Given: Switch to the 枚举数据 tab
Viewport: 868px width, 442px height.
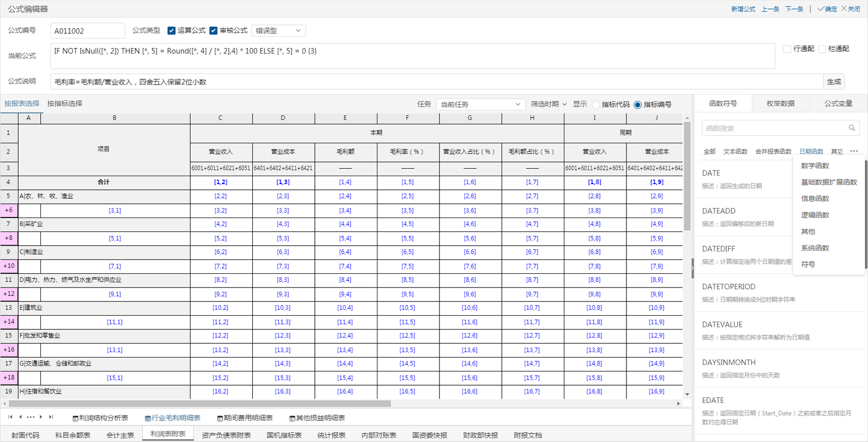Looking at the screenshot, I should coord(780,103).
